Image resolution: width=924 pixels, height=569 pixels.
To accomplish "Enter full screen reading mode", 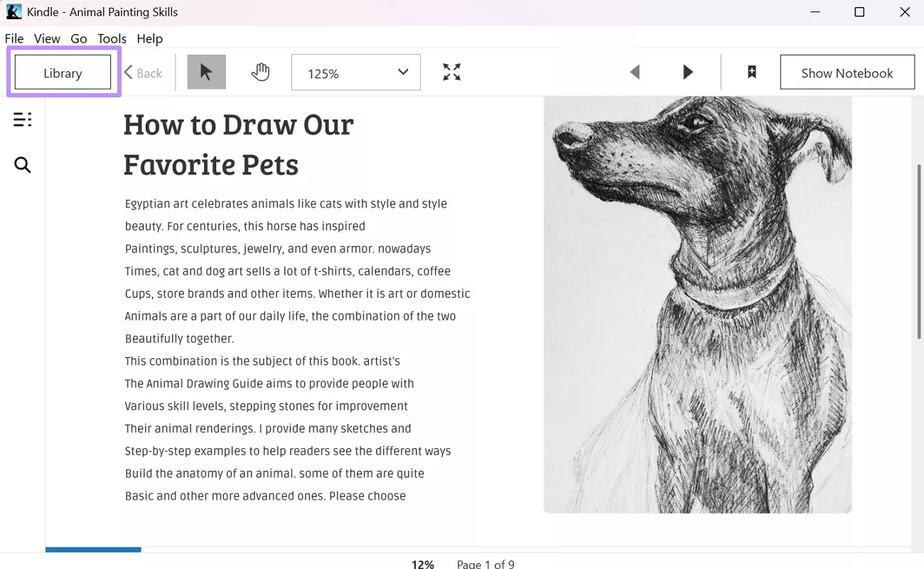I will pyautogui.click(x=451, y=72).
